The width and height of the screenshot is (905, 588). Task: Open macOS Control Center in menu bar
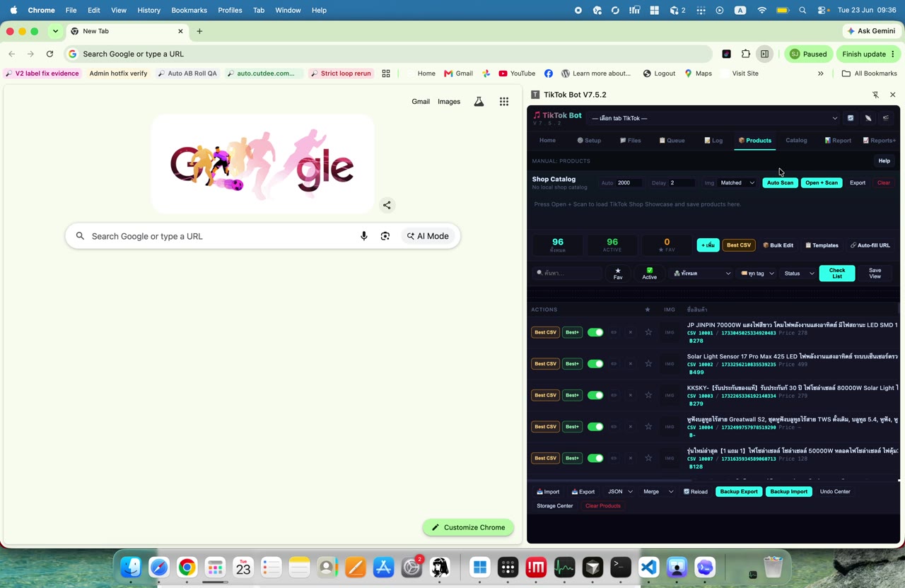coord(823,10)
